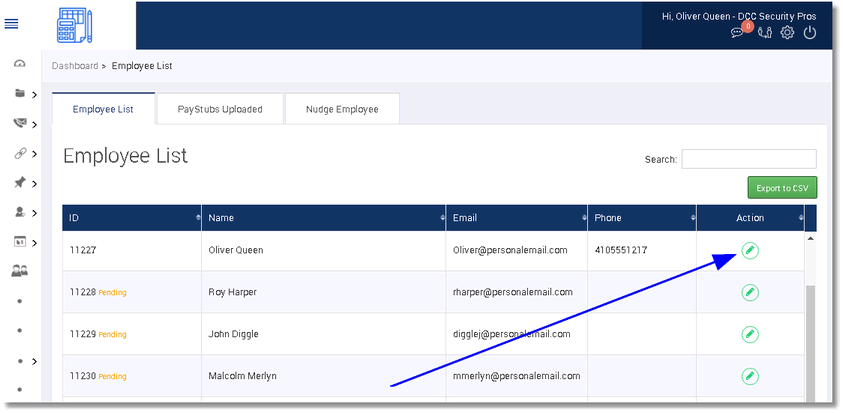
Task: Click the Pending status next to 11230
Action: pyautogui.click(x=112, y=376)
